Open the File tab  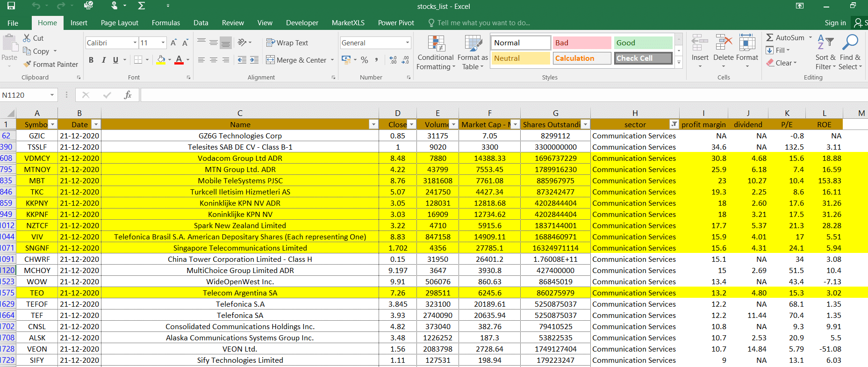pos(13,23)
